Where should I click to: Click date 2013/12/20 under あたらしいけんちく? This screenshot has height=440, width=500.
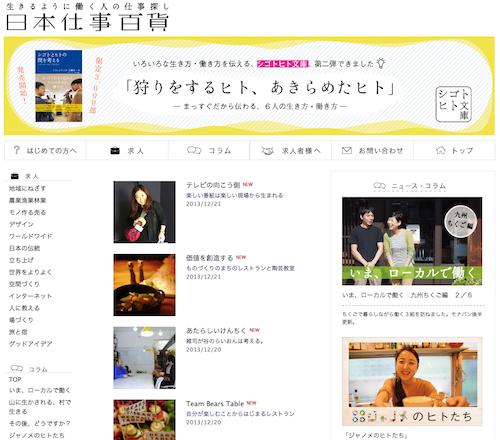[203, 350]
